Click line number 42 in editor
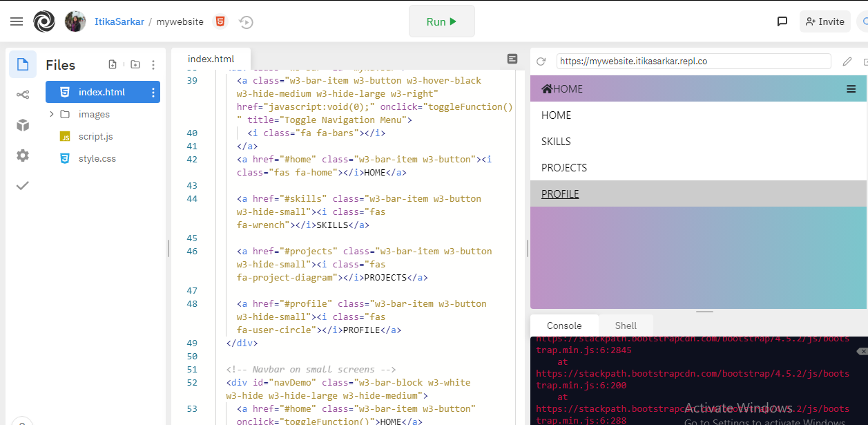This screenshot has height=425, width=868. 192,159
